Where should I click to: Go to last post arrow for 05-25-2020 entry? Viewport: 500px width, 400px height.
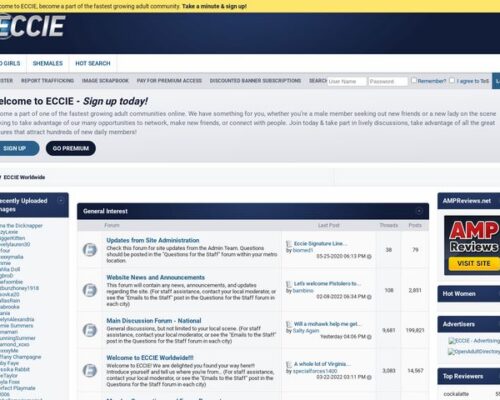coord(369,256)
